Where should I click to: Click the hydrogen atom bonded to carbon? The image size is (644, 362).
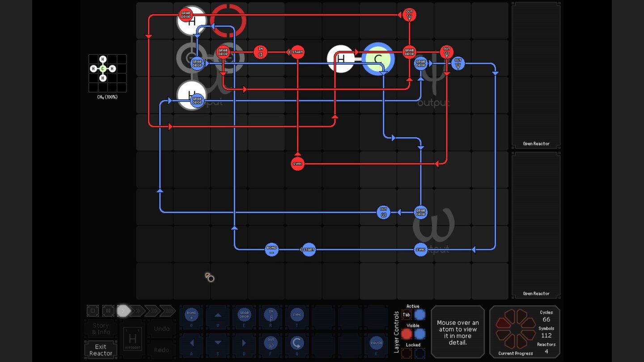341,59
